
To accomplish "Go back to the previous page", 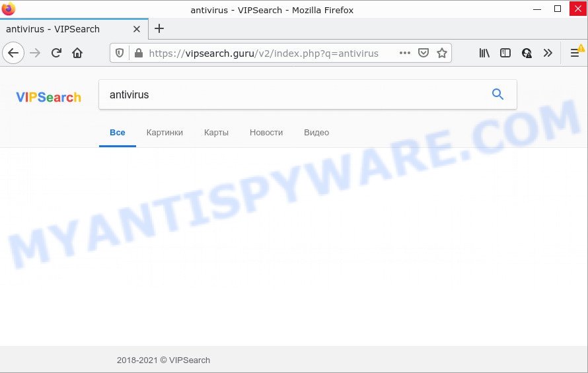I will (x=13, y=53).
